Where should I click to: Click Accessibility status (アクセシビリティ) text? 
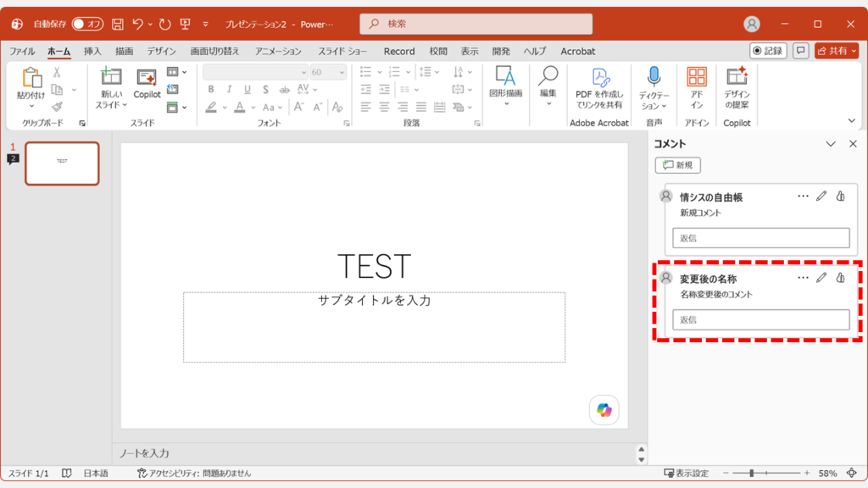[194, 473]
